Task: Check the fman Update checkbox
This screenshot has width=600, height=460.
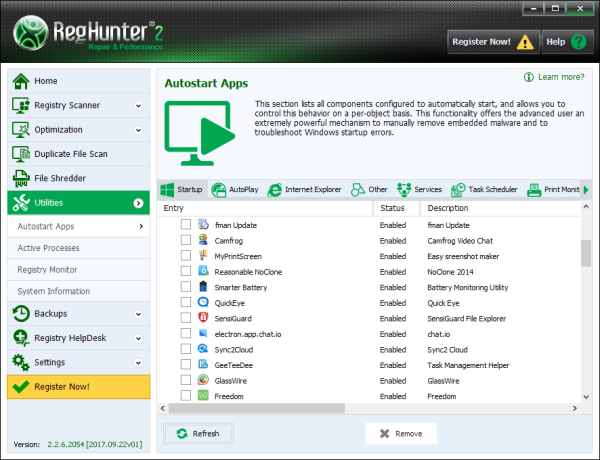Action: coord(185,225)
